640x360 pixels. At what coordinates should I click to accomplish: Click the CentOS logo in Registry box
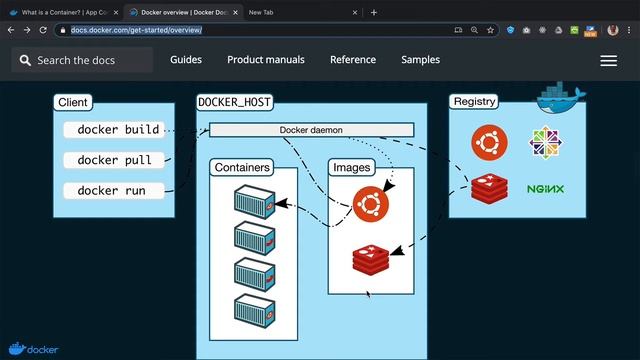tap(546, 142)
